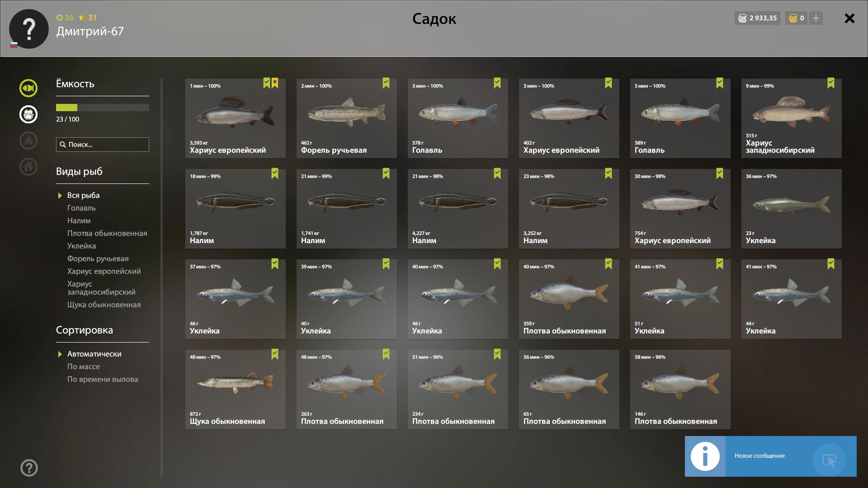868x488 pixels.
Task: Filter fish list by Щука обыкновенная
Action: [104, 305]
